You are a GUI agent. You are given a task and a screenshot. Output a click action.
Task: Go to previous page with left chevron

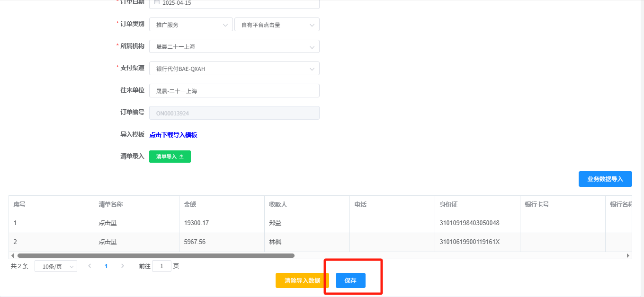click(89, 266)
